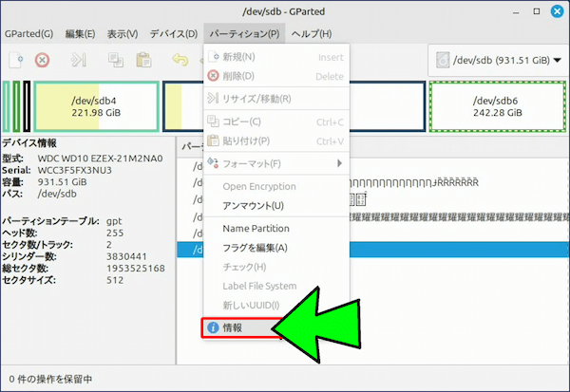Expand the フォーマット(F) submenu arrow

(x=340, y=163)
